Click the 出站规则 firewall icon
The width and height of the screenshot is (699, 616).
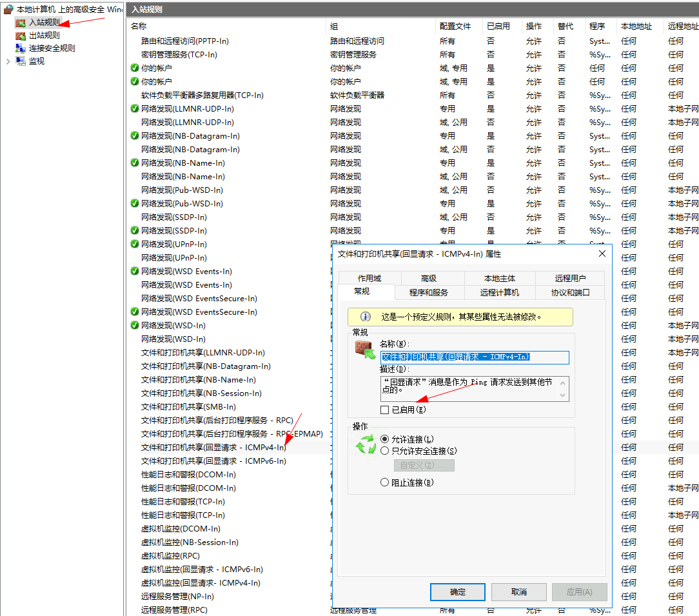click(x=21, y=35)
